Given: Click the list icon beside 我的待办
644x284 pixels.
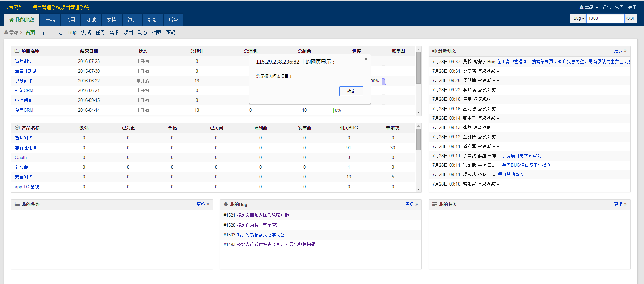Looking at the screenshot, I should [x=17, y=204].
